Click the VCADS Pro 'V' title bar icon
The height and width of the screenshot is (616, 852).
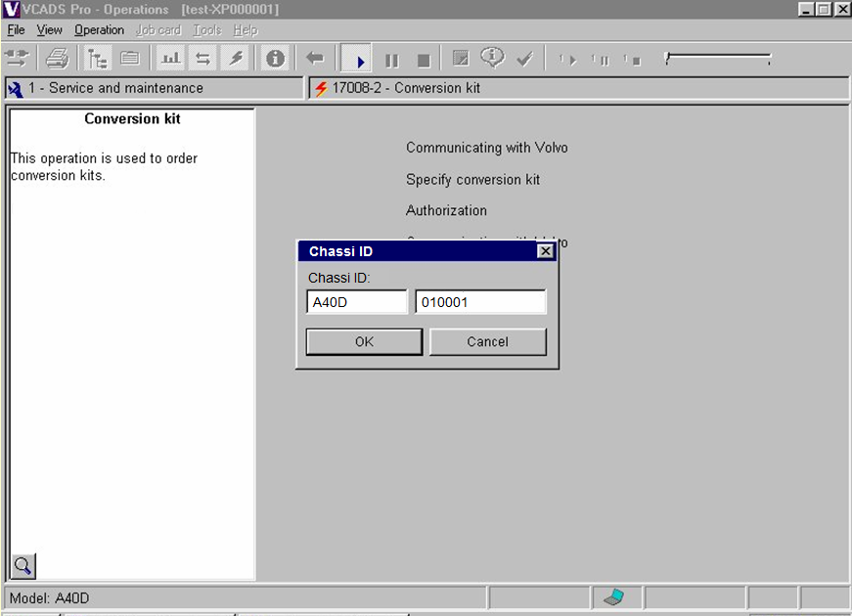[11, 9]
